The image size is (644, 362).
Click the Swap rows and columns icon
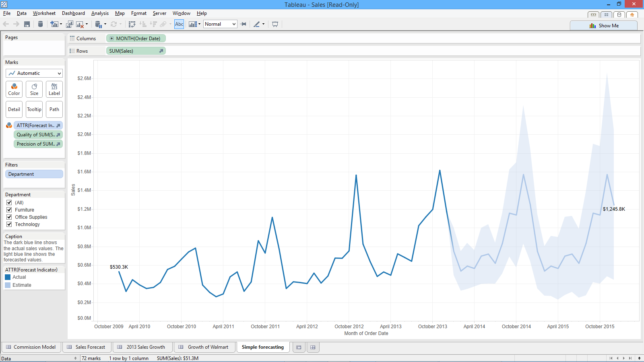132,24
